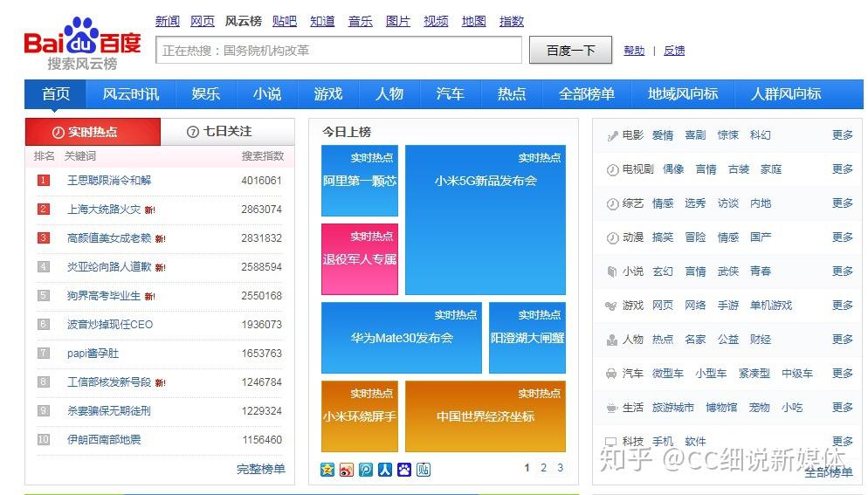
Task: Open 王思聪限消令和解 top keyword
Action: tap(109, 181)
